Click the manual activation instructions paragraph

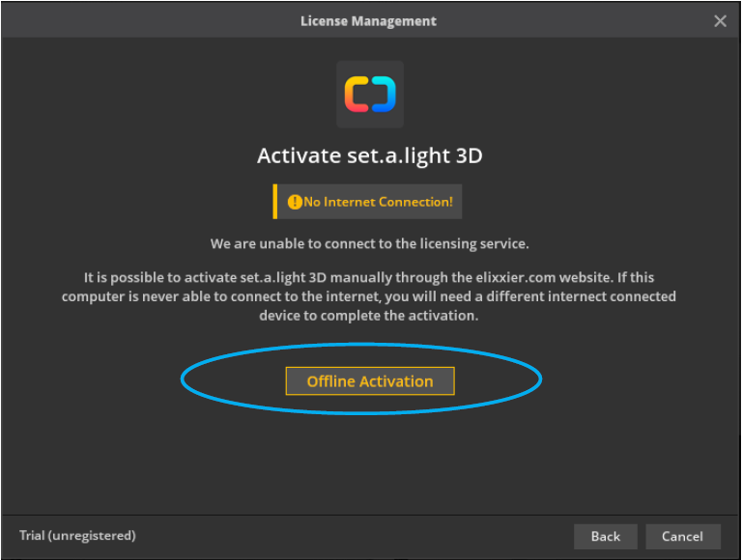tap(369, 295)
